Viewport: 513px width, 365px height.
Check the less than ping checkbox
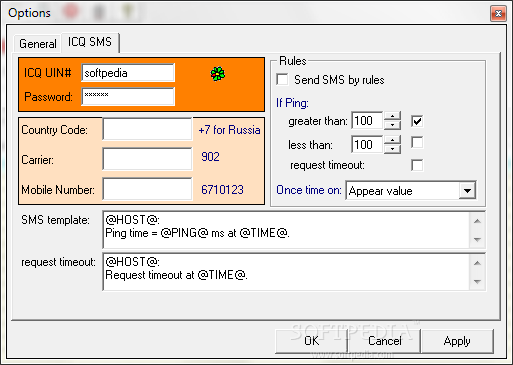[417, 143]
